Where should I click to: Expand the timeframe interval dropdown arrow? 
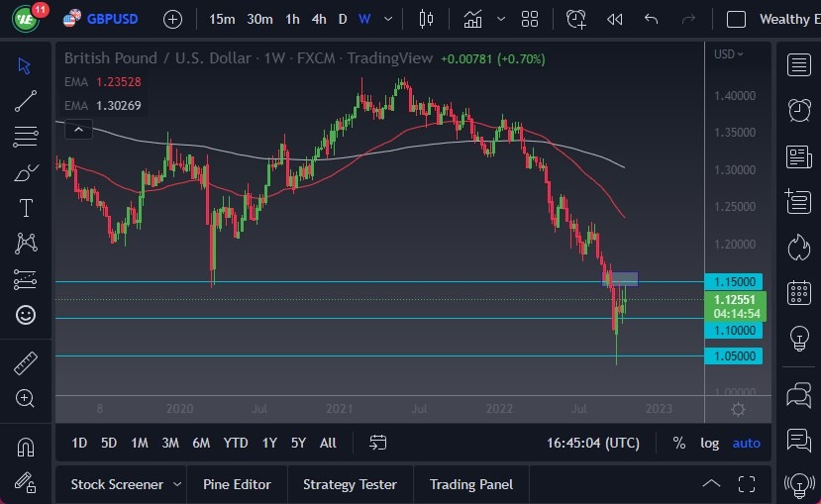(x=388, y=19)
